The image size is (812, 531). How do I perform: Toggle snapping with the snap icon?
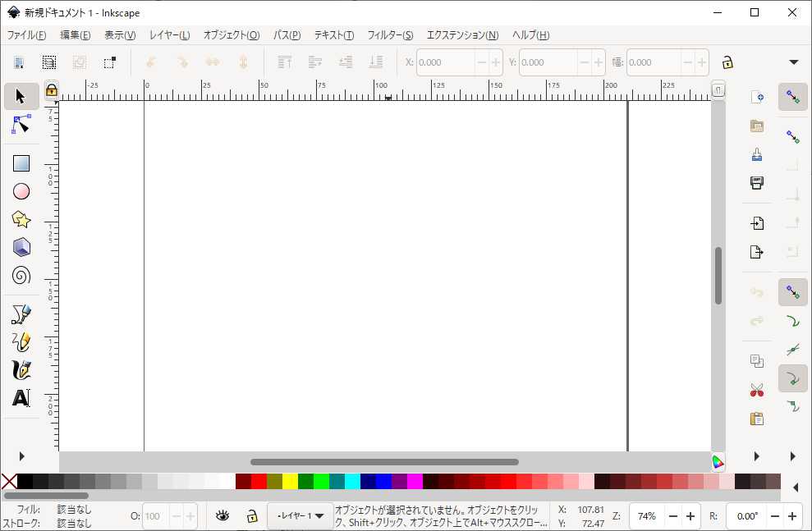[x=793, y=97]
